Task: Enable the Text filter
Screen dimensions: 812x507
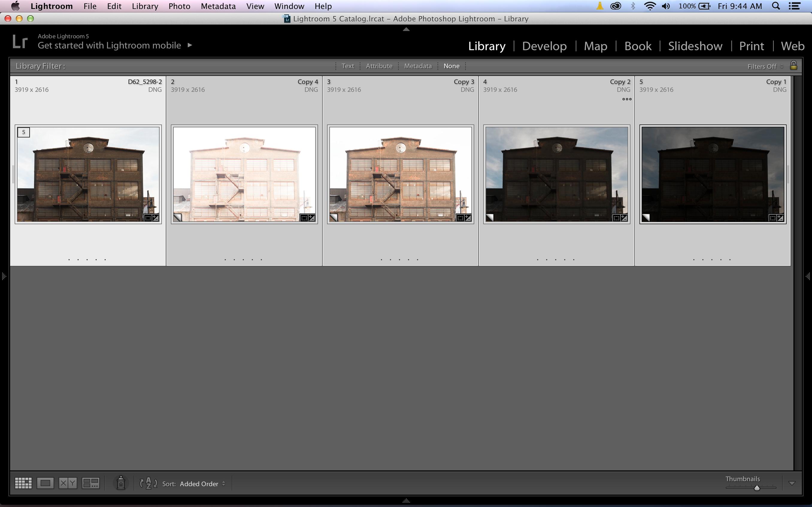Action: pos(348,66)
